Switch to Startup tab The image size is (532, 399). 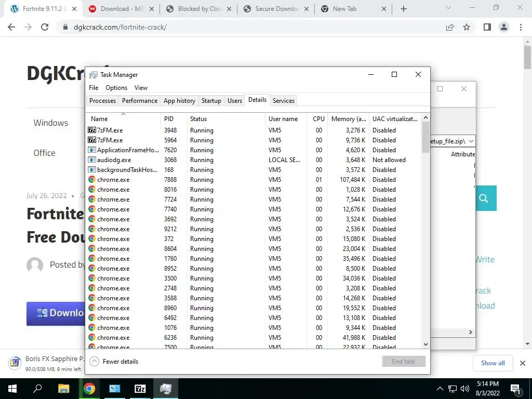(211, 101)
